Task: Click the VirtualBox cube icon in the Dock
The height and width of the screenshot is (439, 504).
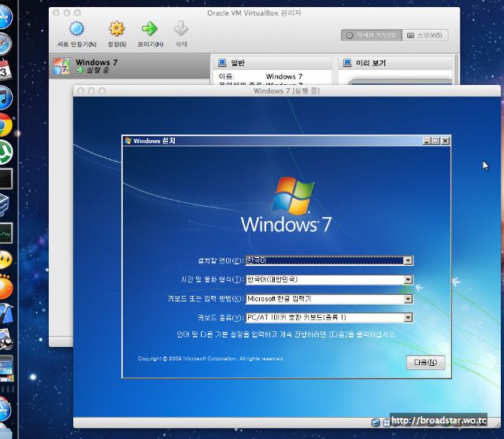Action: coord(5,205)
